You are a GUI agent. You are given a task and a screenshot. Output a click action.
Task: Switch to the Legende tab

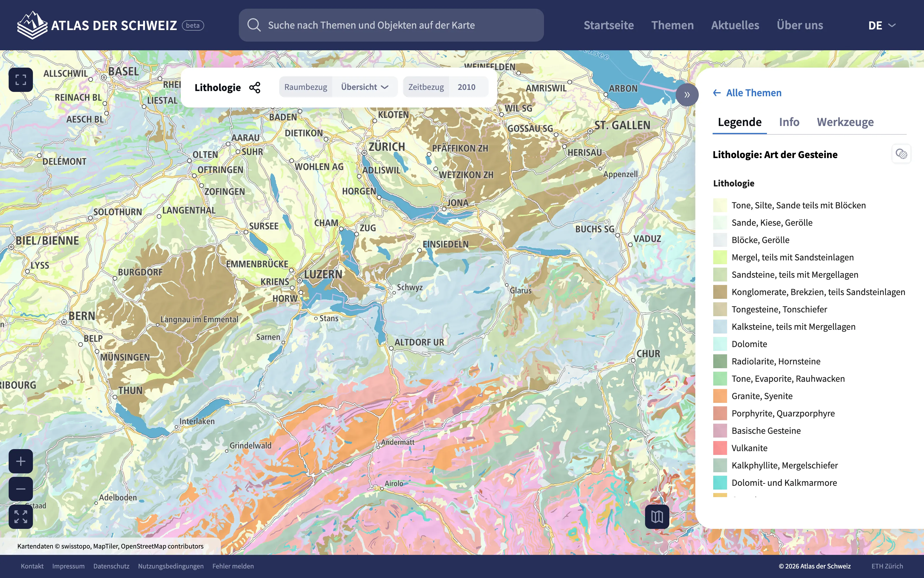(x=739, y=122)
